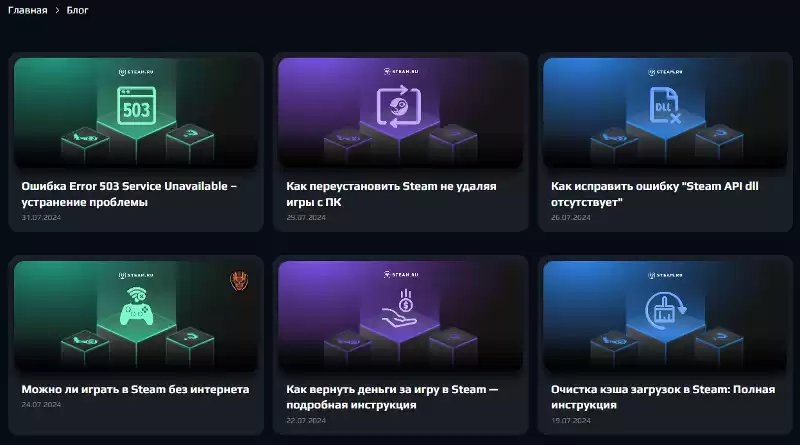Click the gamepad with no Wi-Fi icon
The height and width of the screenshot is (445, 800).
click(x=136, y=306)
